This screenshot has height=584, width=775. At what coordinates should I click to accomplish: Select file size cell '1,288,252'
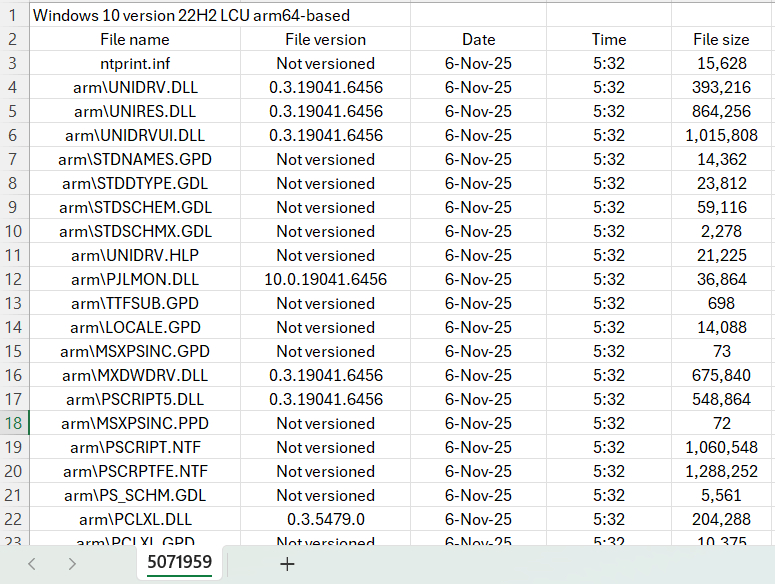pyautogui.click(x=722, y=471)
